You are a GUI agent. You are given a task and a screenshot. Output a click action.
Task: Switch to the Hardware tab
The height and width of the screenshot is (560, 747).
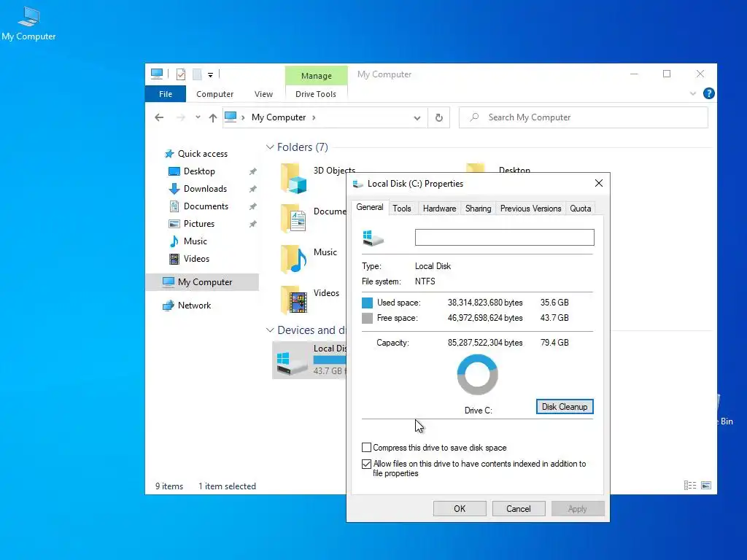pyautogui.click(x=439, y=209)
